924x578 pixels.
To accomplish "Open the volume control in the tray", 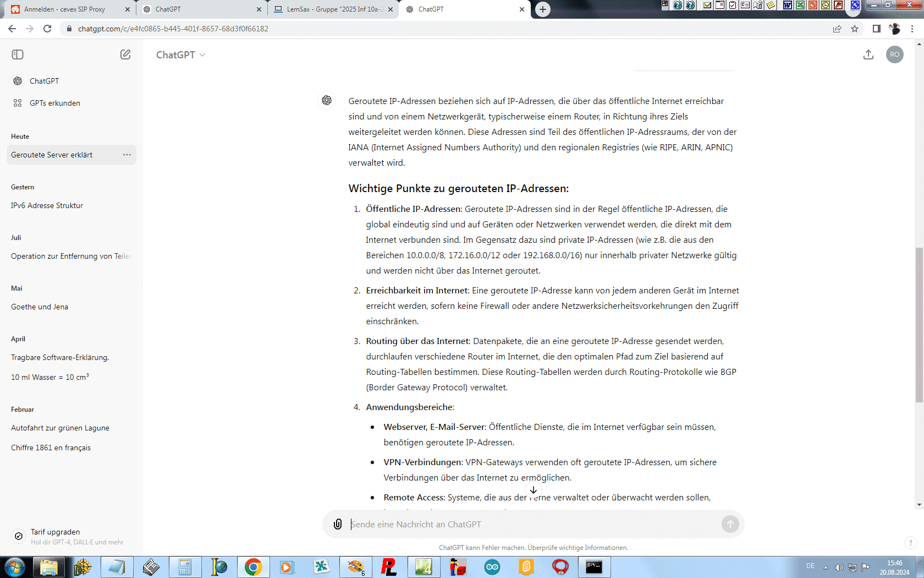I will click(839, 567).
